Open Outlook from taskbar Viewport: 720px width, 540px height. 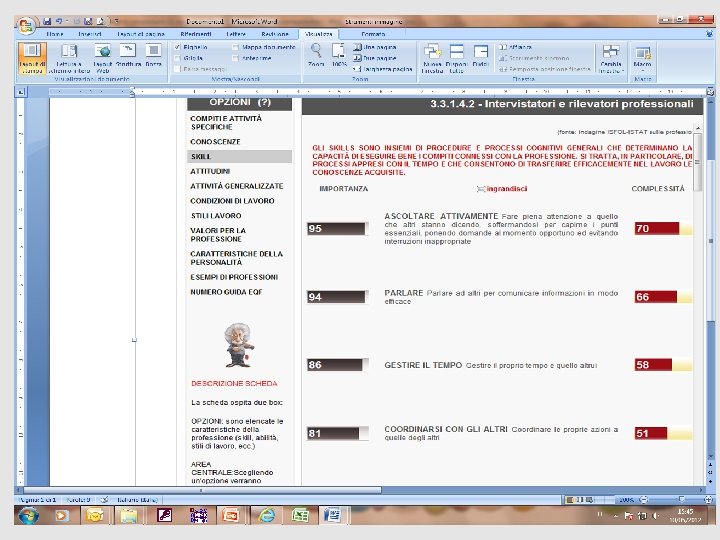(95, 515)
